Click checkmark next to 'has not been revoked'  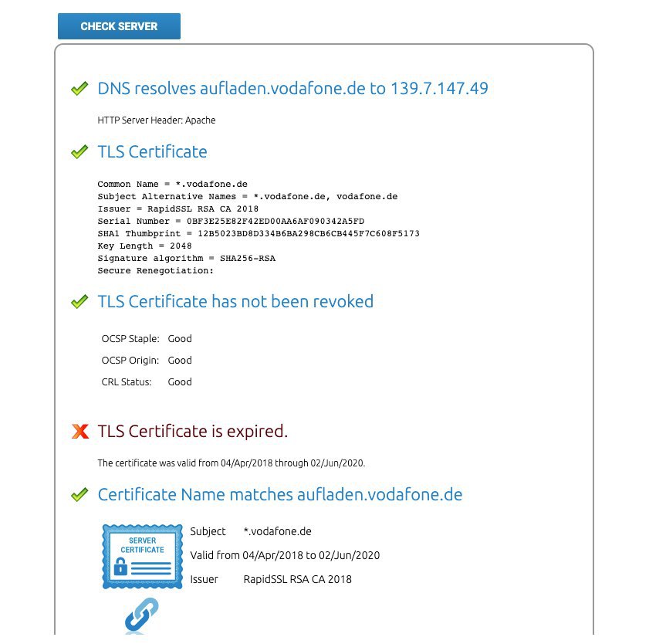click(79, 301)
